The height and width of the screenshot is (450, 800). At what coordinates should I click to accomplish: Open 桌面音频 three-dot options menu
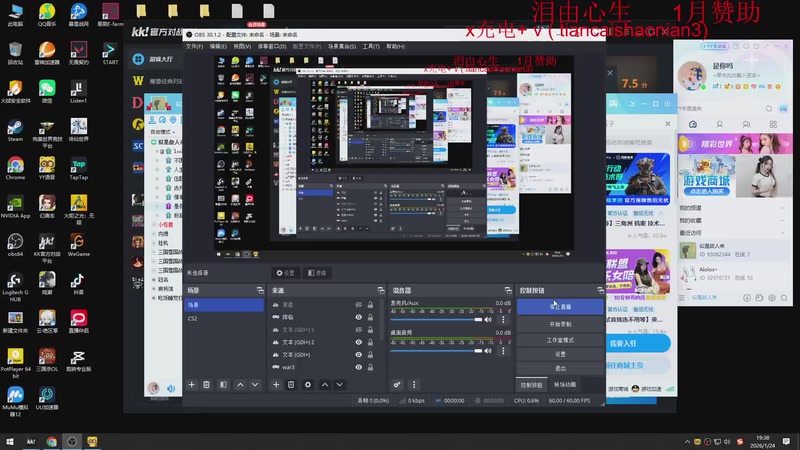point(504,351)
